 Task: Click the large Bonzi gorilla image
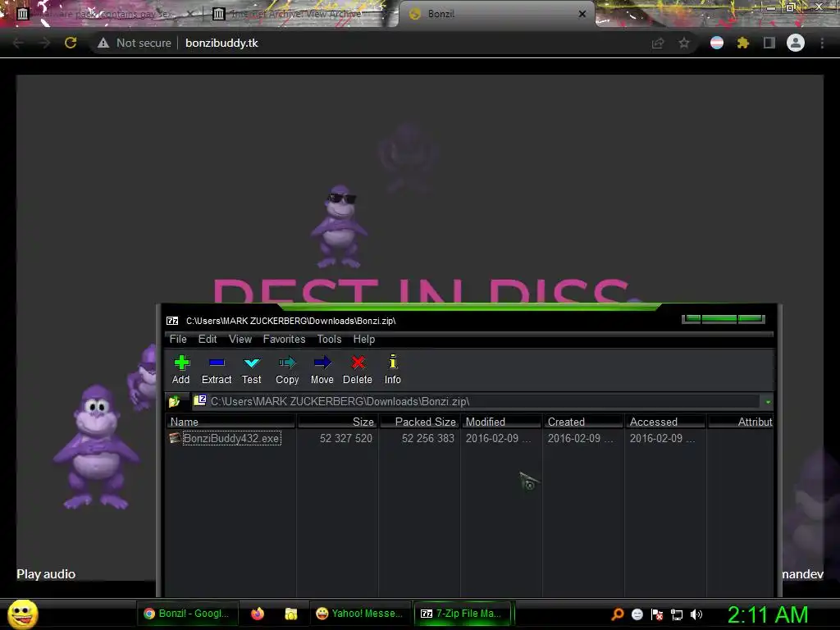[96, 447]
